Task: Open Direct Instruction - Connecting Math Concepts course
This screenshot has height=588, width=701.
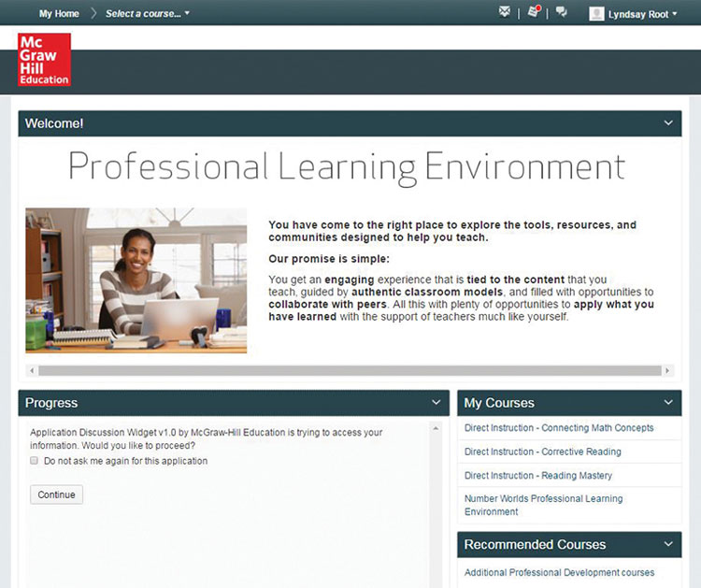Action: 559,428
